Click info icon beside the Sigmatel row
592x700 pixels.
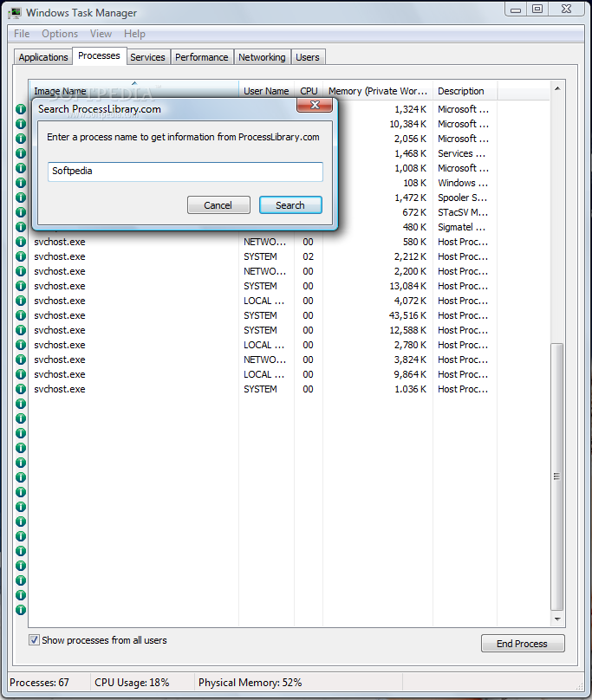(21, 227)
